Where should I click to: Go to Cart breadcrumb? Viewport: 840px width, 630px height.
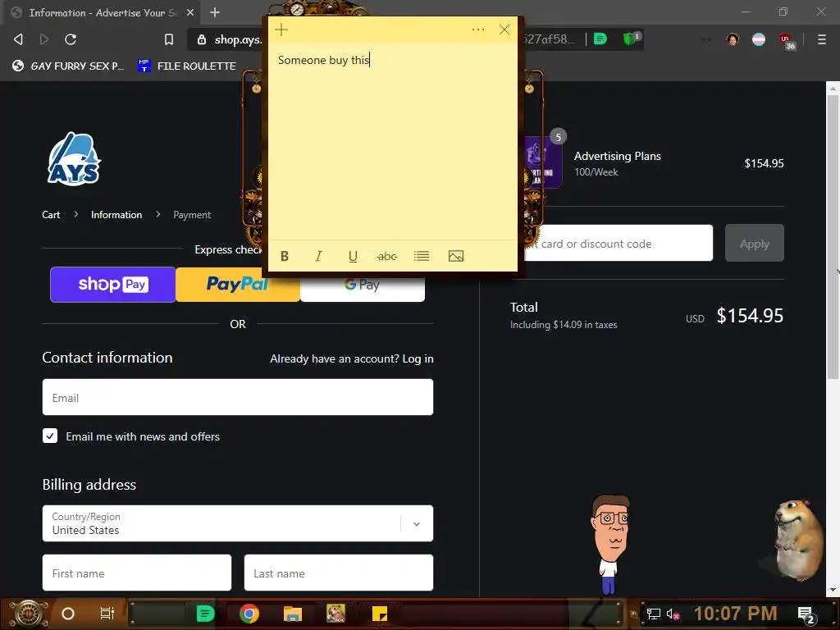click(51, 215)
